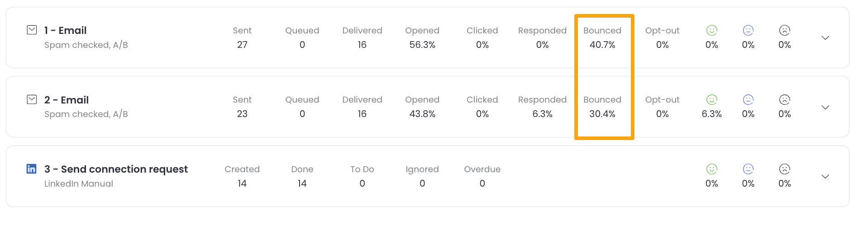Screen dimensions: 868x235
Task: Click blue neutral face in 1 - Email row
Action: (748, 30)
